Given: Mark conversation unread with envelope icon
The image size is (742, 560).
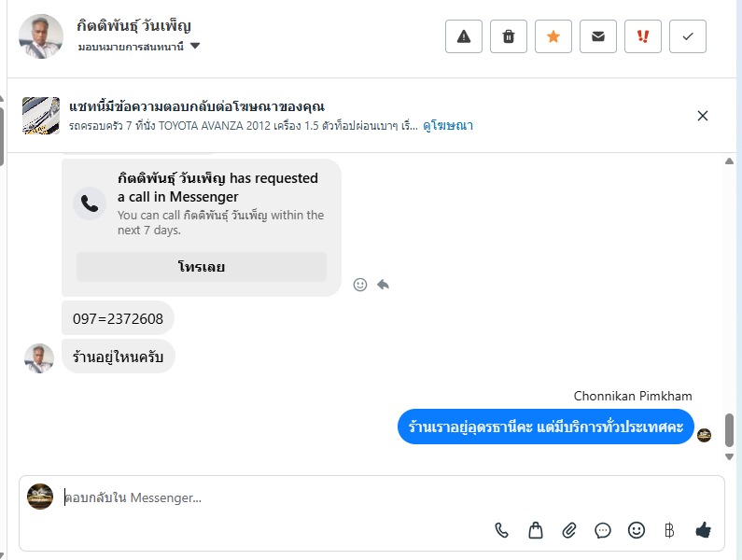Looking at the screenshot, I should pyautogui.click(x=598, y=36).
